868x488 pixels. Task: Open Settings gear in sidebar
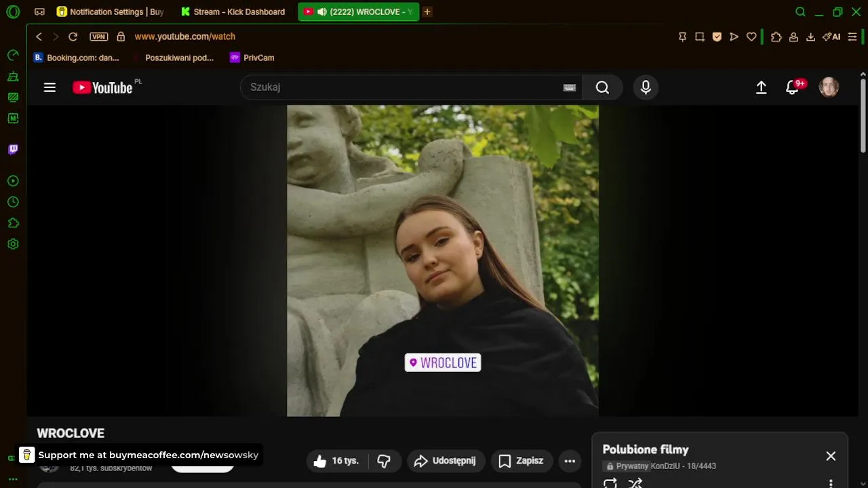(x=13, y=244)
